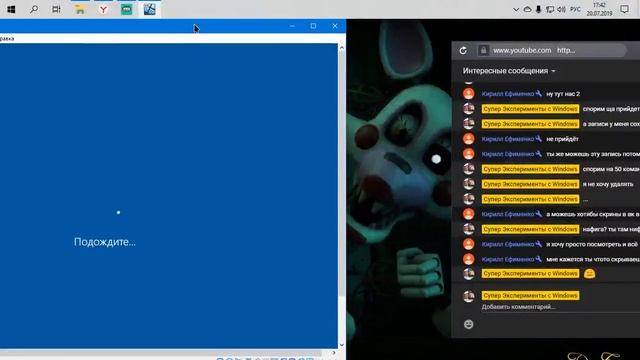Screen dimensions: 640x360
Task: Open taskbar Search magnifier
Action: pos(34,9)
